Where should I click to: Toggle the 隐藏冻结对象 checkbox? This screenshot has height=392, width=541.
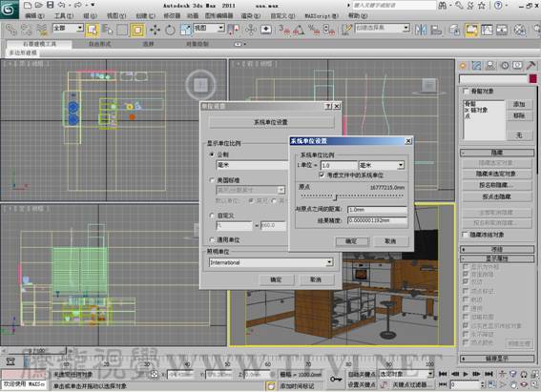465,235
